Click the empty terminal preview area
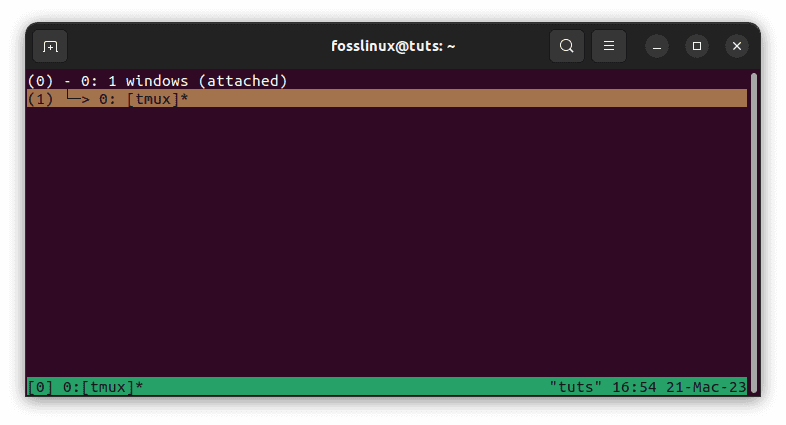Screen dimensions: 786x425 [x=387, y=242]
